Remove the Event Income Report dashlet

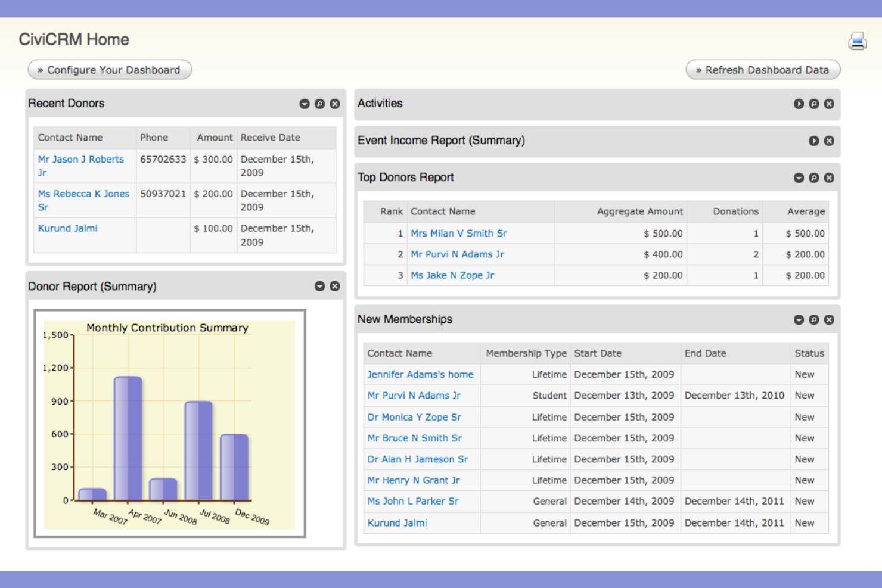829,141
